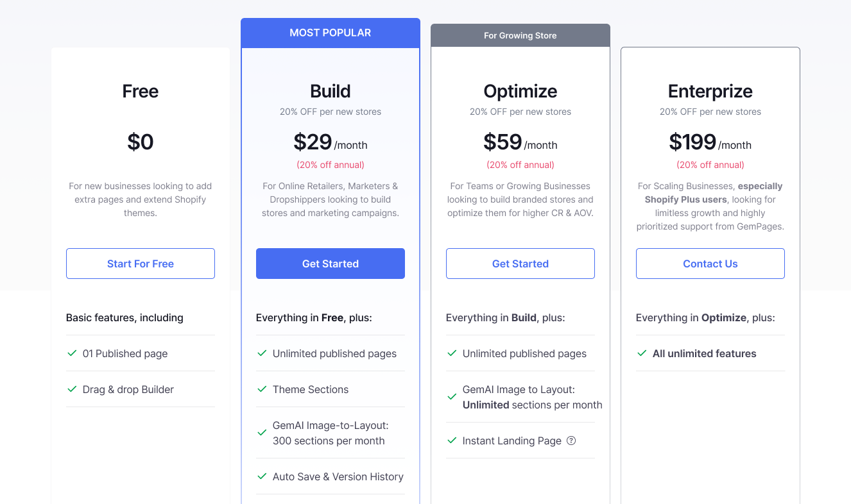Click the checkmark beside Unlimited published pages in Optimize
This screenshot has height=504, width=851.
(452, 353)
